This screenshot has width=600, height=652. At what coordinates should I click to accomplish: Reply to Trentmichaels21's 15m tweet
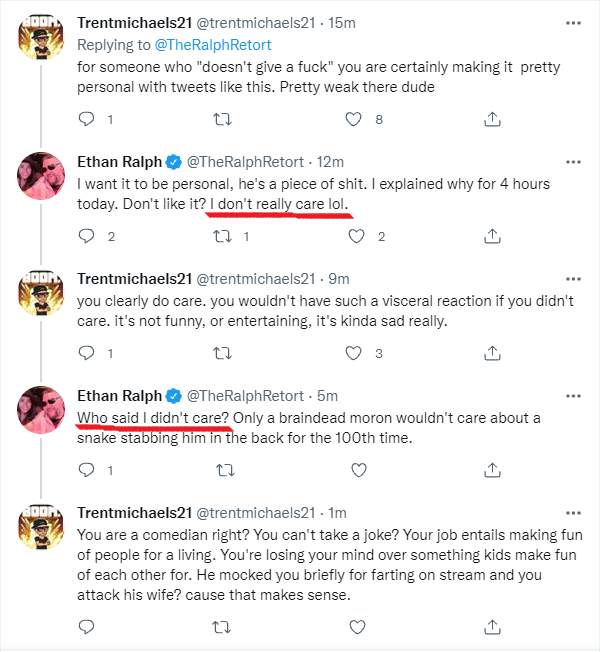[x=86, y=119]
